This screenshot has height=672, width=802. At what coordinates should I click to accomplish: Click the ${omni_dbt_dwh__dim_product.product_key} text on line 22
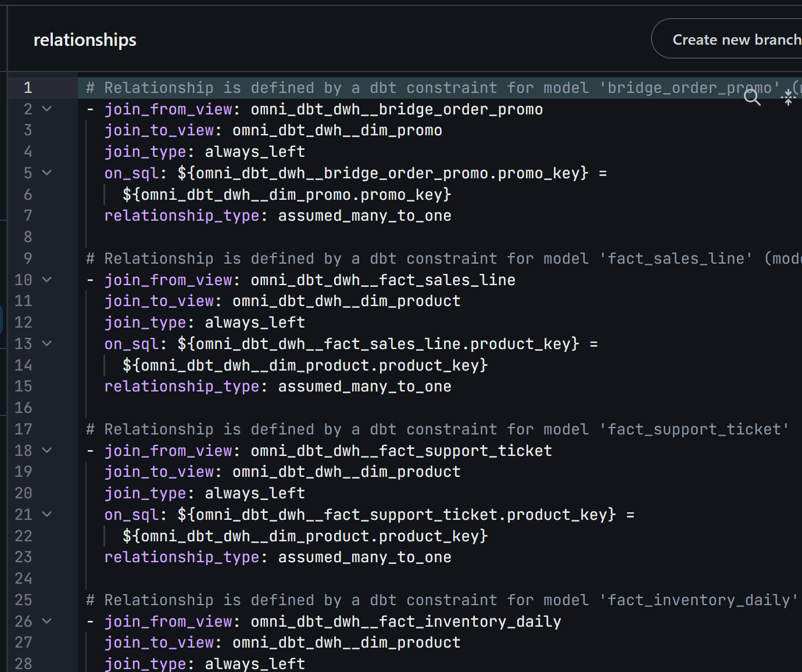[305, 536]
